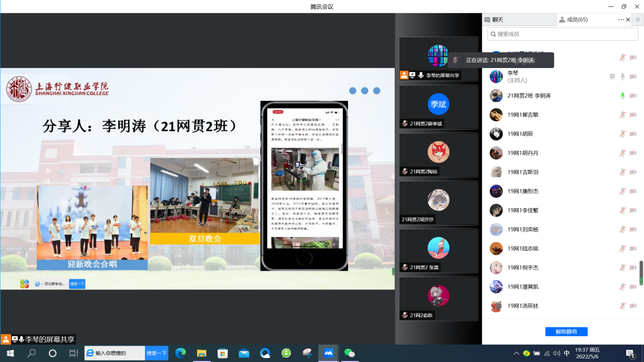
Task: Click the member list vertical scrollbar
Action: click(x=641, y=272)
